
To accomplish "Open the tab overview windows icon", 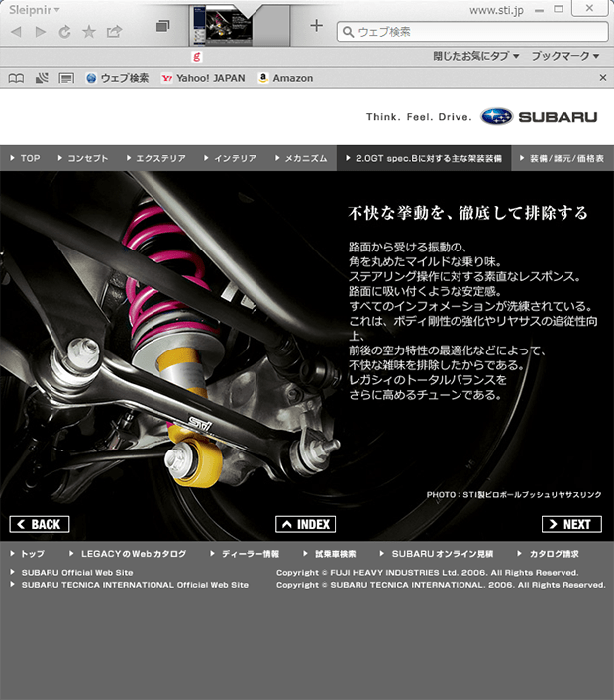I will (163, 26).
